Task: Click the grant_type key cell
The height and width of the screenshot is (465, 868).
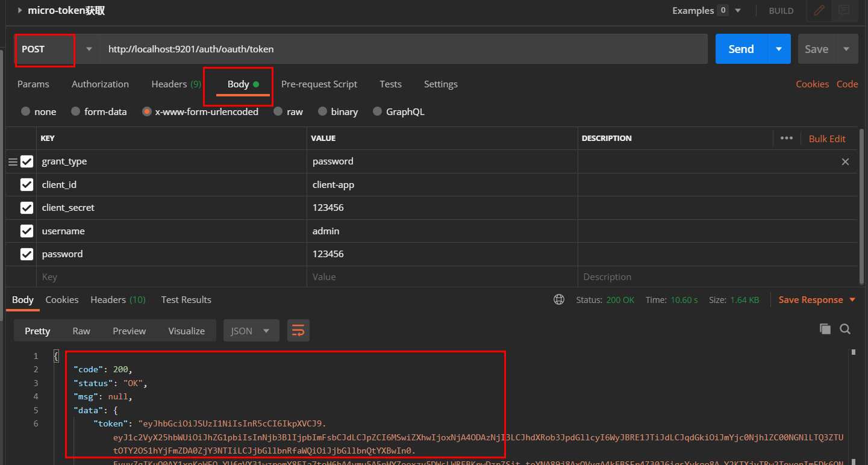Action: [x=172, y=161]
